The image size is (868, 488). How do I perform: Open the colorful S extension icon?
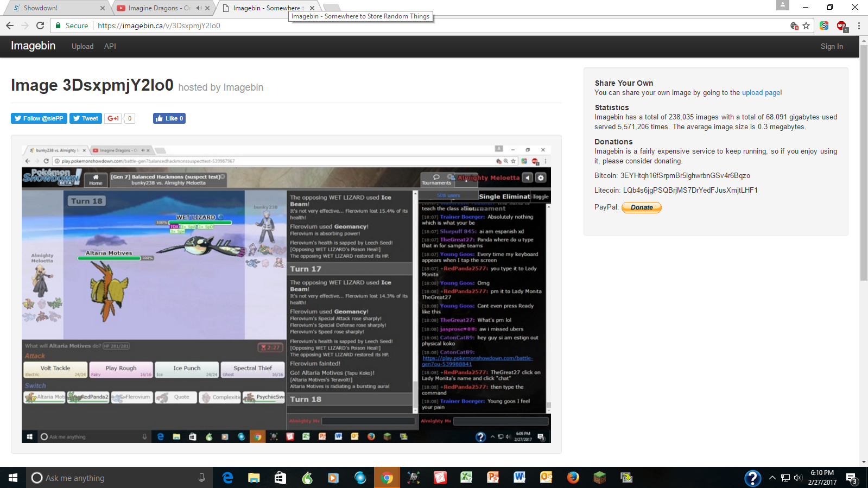(x=824, y=26)
